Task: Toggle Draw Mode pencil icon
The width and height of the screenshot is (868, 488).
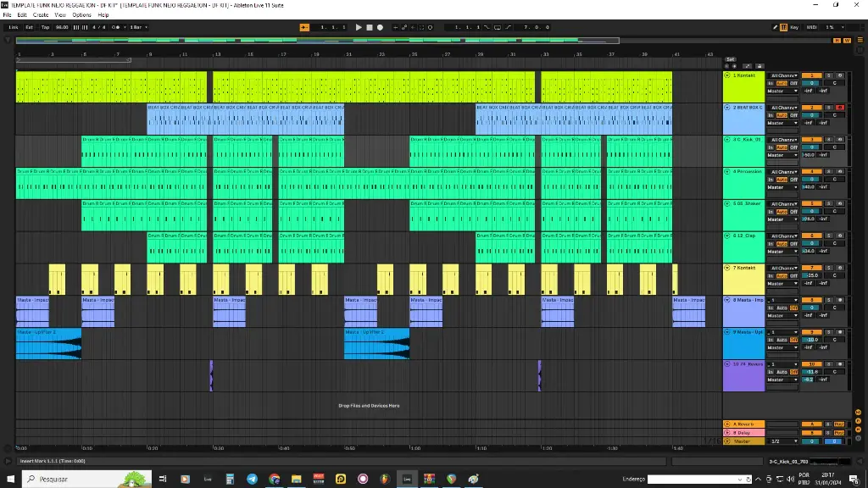Action: (775, 27)
